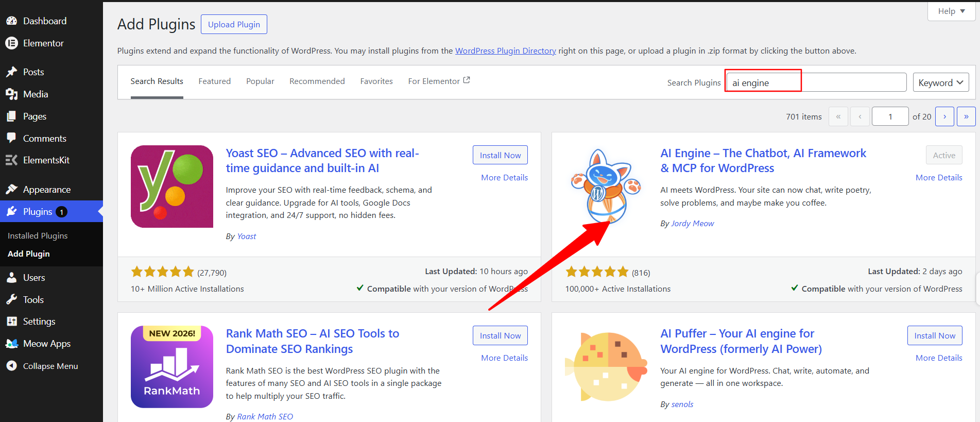Click the Elementor logo icon

pos(11,43)
